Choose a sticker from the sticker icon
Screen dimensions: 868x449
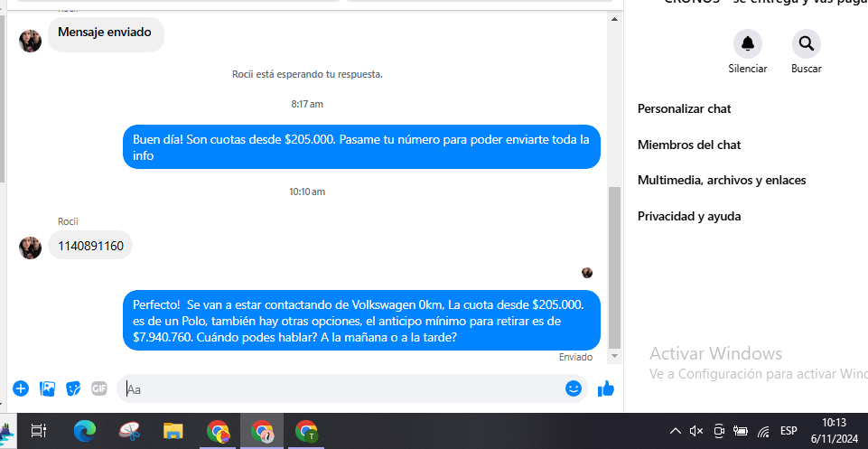73,388
